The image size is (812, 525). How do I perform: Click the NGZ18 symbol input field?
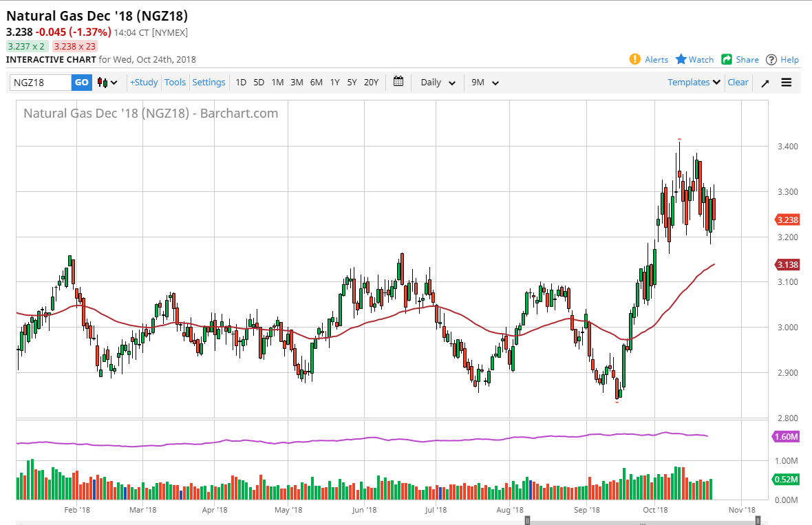pyautogui.click(x=41, y=83)
